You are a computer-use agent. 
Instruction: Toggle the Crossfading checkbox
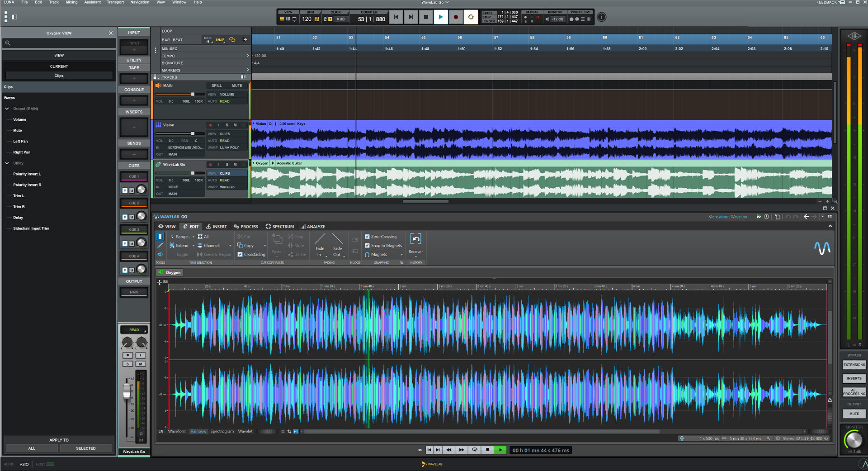(240, 254)
